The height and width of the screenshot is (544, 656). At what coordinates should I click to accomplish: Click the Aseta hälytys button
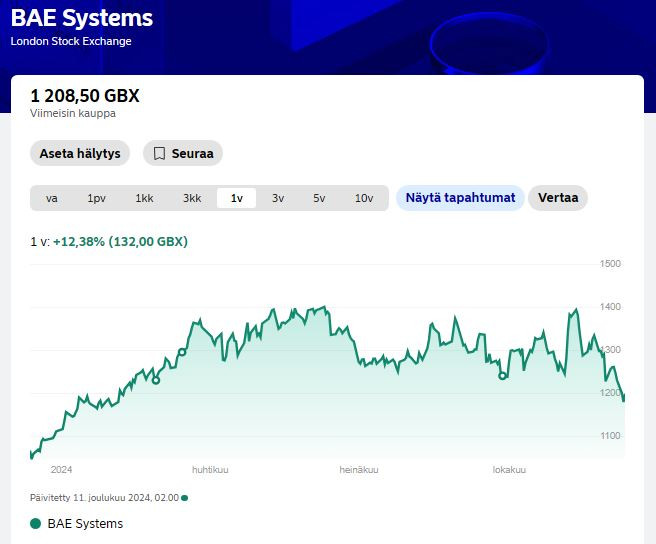coord(80,153)
